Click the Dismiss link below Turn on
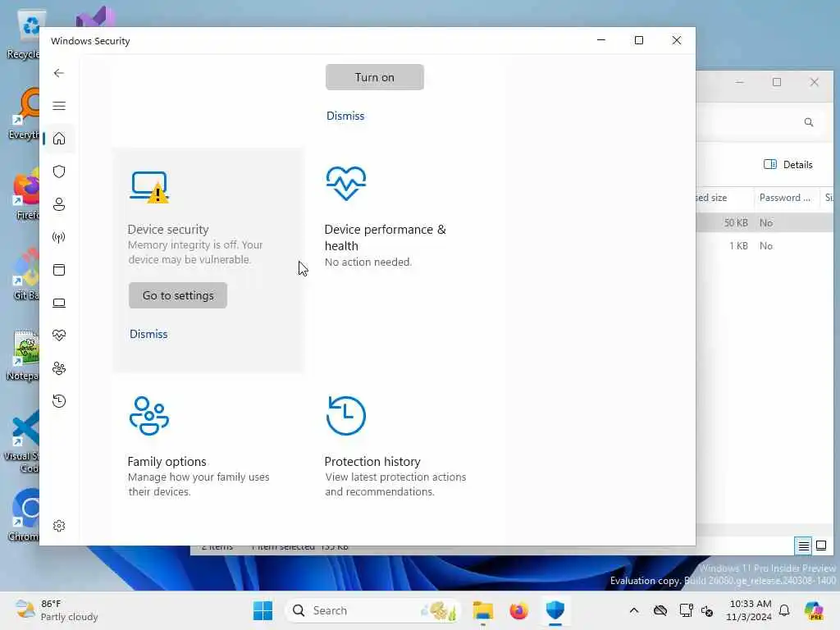Image resolution: width=840 pixels, height=630 pixels. point(345,116)
